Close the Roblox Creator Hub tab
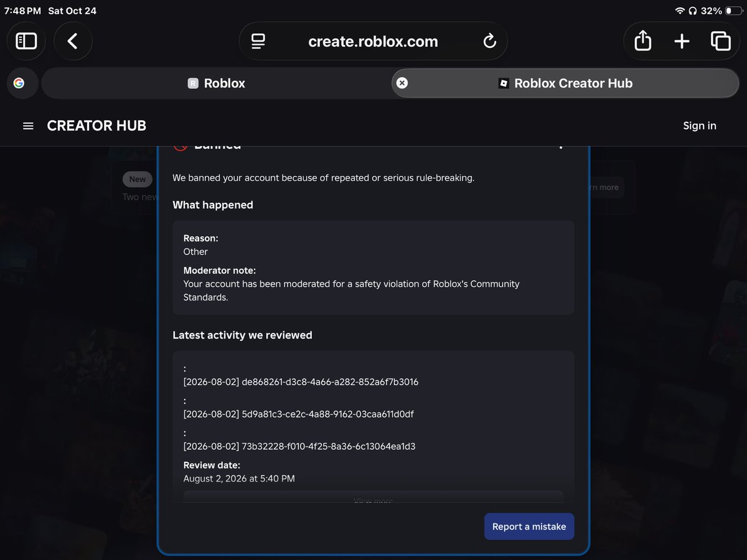Viewport: 747px width, 560px height. (402, 83)
